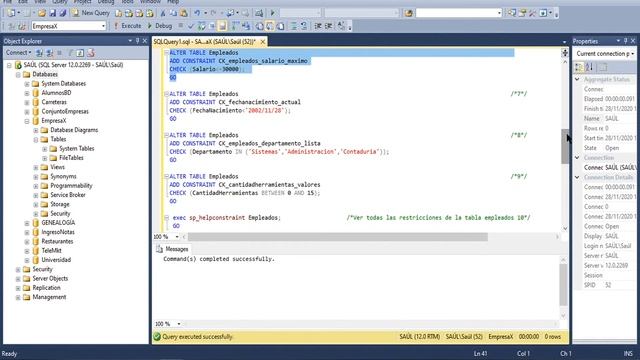The width and height of the screenshot is (640, 360).
Task: Open the Connect dropdown in Object Explorer
Action: pyautogui.click(x=18, y=53)
